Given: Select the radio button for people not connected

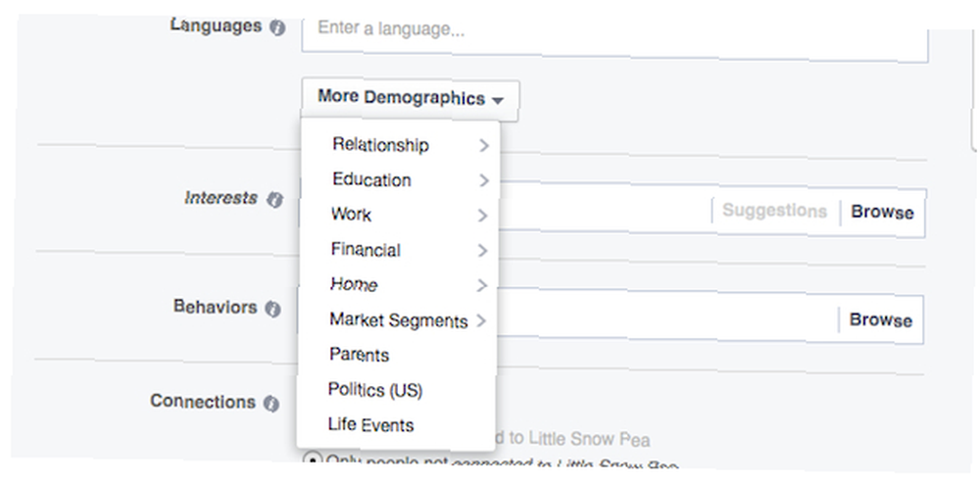Looking at the screenshot, I should coord(315,462).
